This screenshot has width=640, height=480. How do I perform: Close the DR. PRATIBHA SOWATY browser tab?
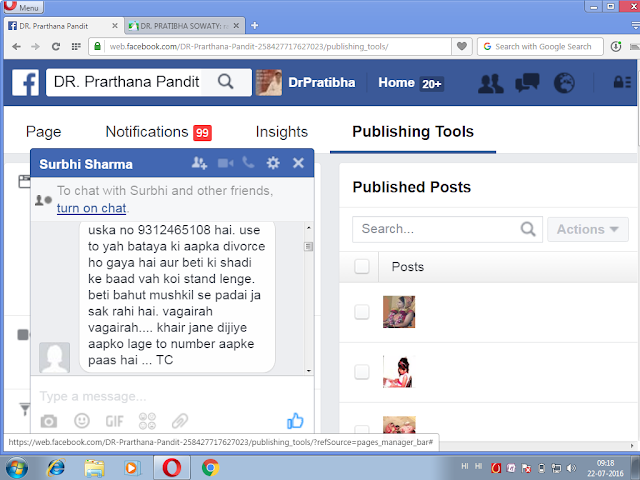[x=236, y=26]
